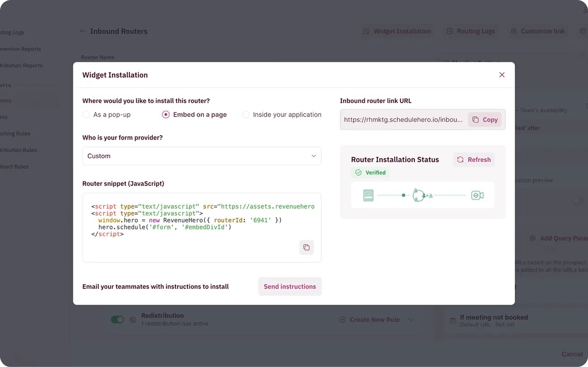This screenshot has height=367, width=588.
Task: Click the Redistribution rule icon
Action: pos(133,320)
